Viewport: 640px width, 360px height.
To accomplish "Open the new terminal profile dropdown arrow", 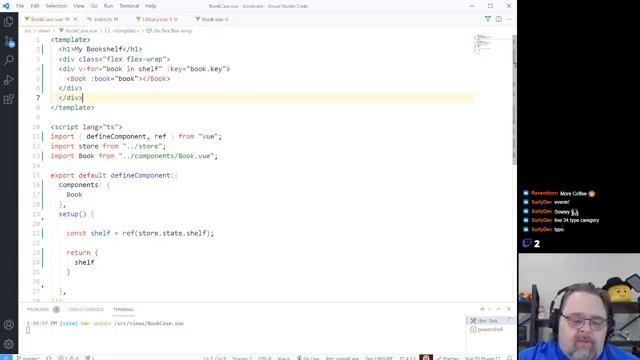I will [x=489, y=309].
